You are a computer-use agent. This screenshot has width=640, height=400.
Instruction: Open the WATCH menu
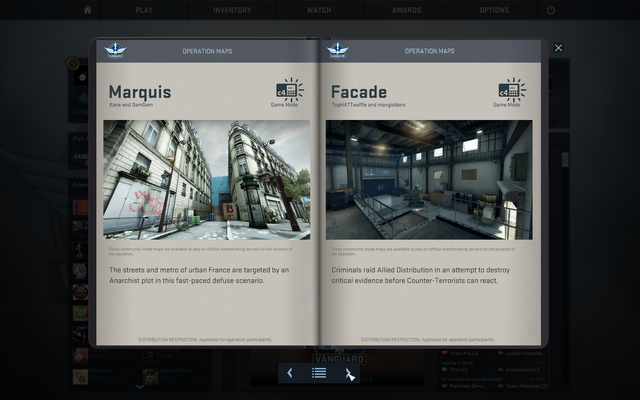pyautogui.click(x=319, y=10)
